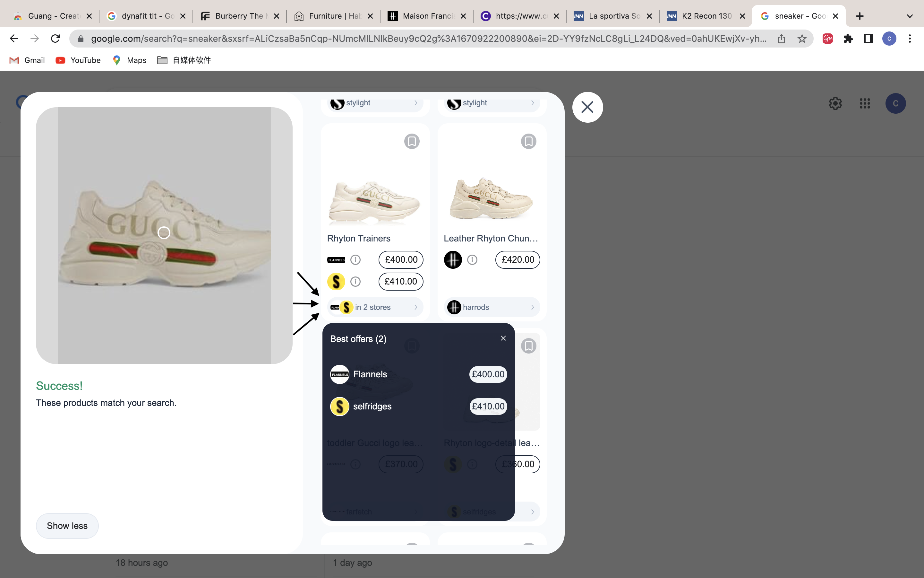Screen dimensions: 924x578
Task: Open the Google apps grid
Action: click(x=865, y=103)
